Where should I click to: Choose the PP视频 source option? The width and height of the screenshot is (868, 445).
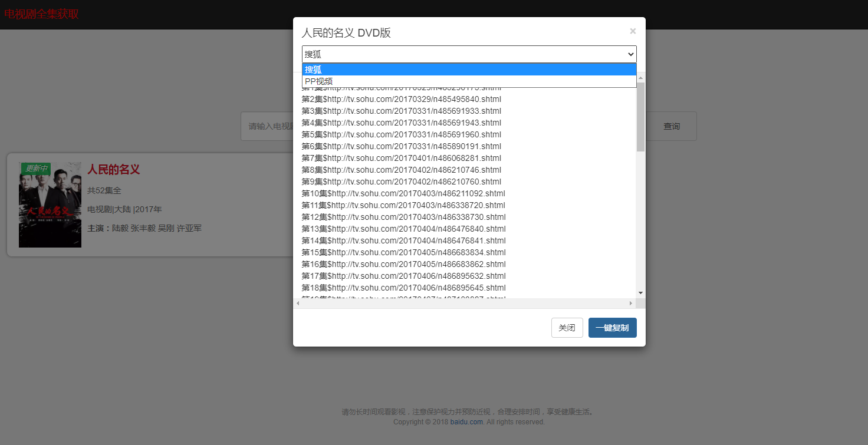pyautogui.click(x=469, y=81)
